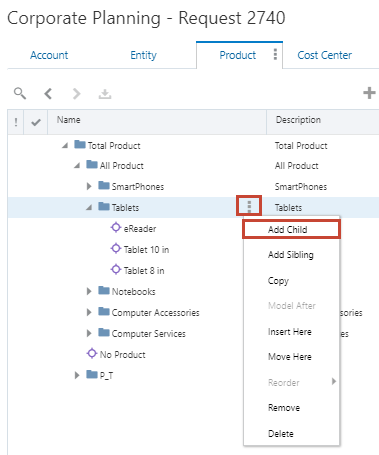Select the Tablets tree row name
Screen dimensions: 379x455
click(x=125, y=208)
